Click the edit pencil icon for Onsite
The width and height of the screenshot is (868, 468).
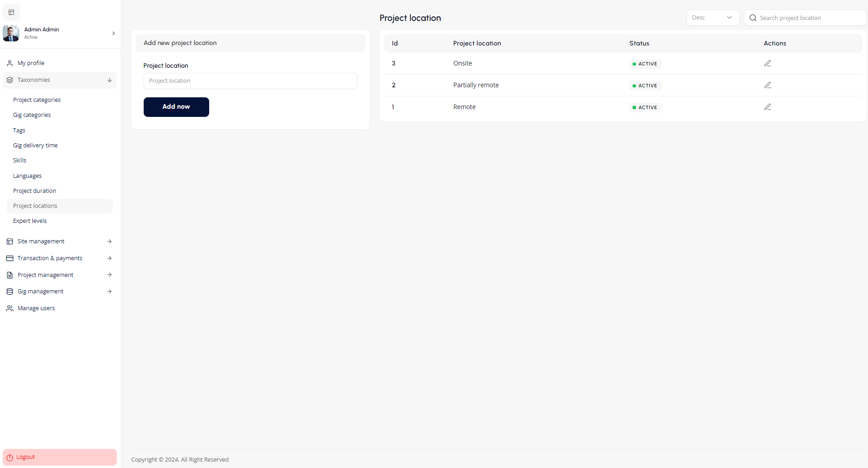tap(768, 64)
